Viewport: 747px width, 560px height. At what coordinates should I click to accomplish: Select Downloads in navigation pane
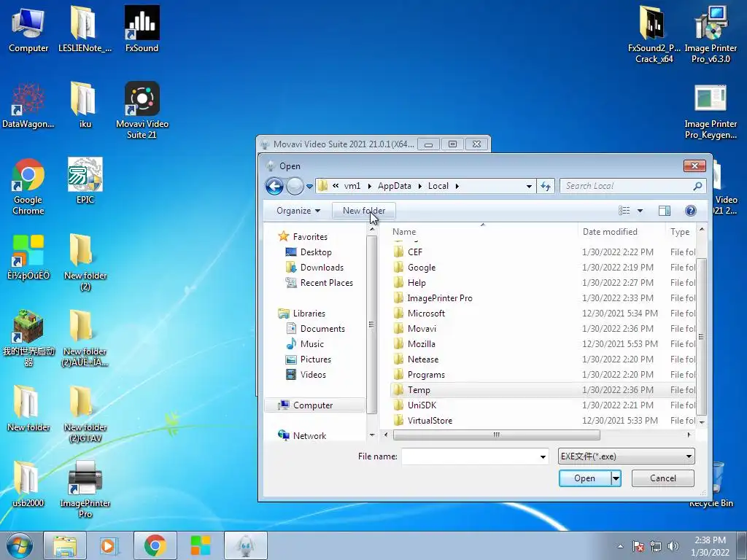tap(322, 267)
